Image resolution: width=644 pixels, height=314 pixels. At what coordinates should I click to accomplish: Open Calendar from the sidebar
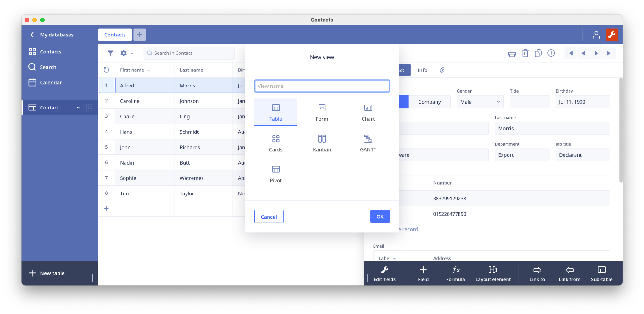point(51,82)
